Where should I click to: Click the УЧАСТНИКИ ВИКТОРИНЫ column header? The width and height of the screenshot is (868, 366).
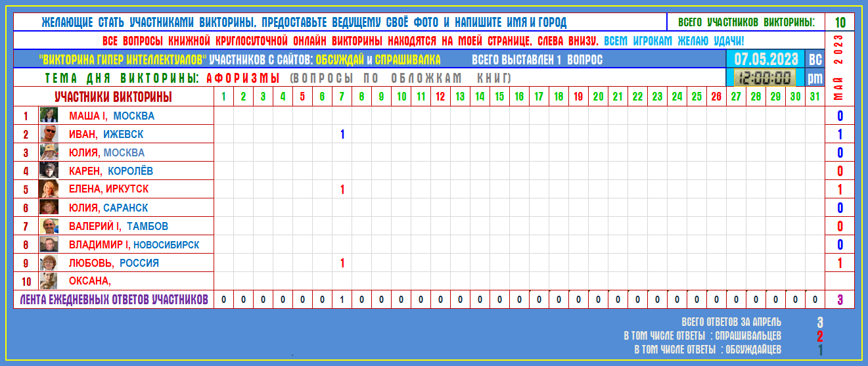coord(113,97)
